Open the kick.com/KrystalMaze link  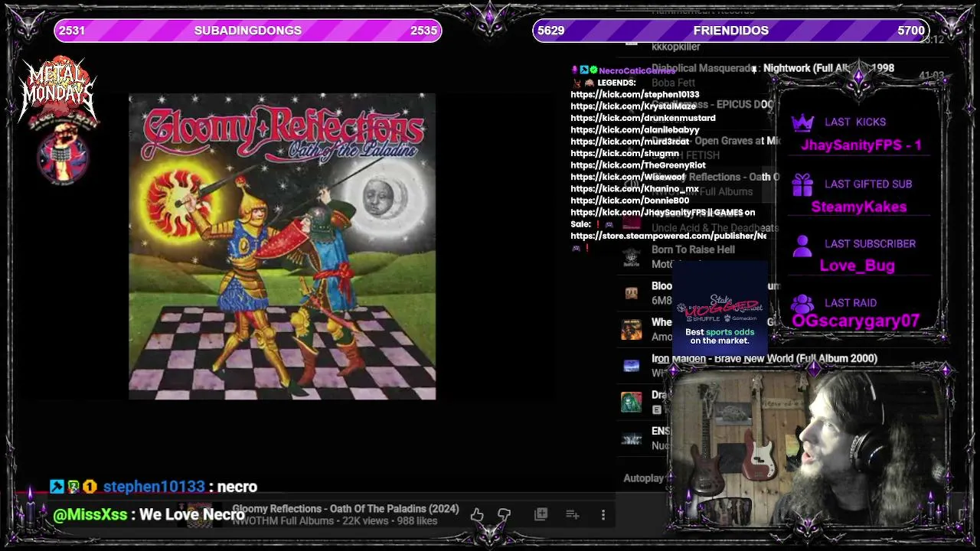pos(633,106)
